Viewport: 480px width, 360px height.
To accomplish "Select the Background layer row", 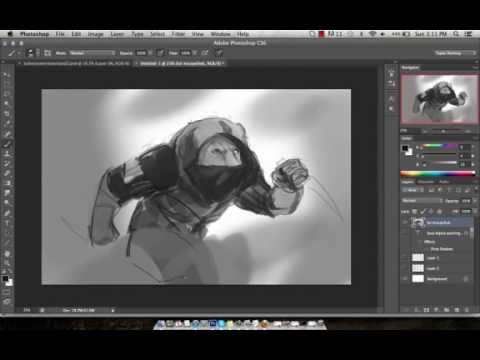I will [438, 279].
